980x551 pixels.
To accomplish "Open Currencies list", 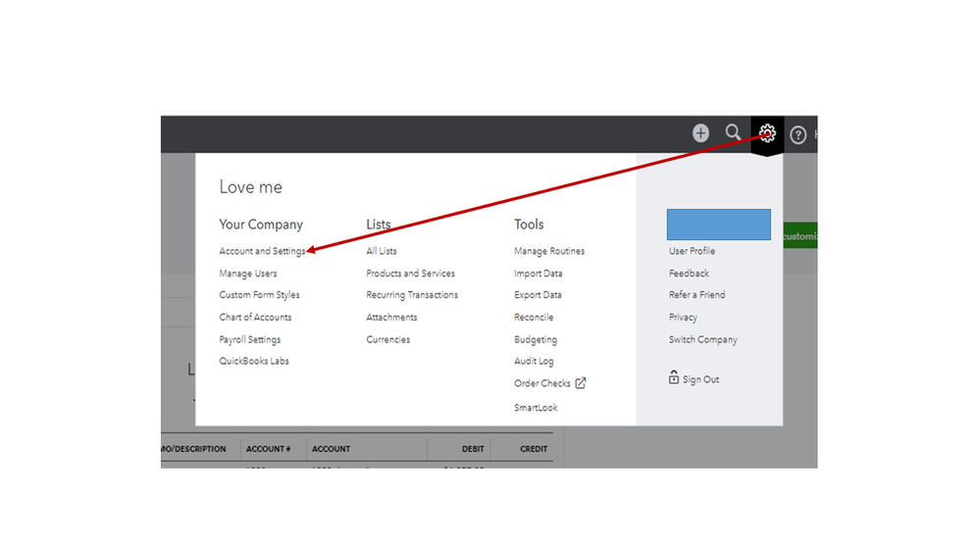I will (x=388, y=340).
